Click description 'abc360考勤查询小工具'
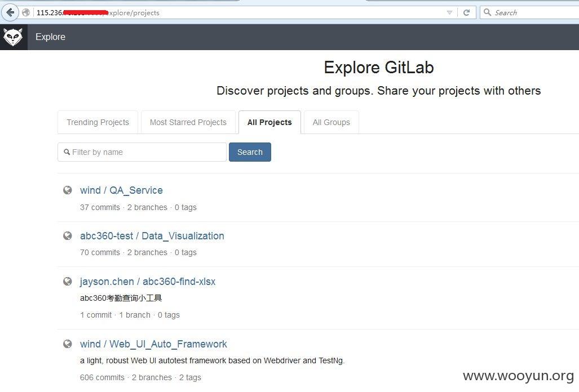Image resolution: width=579 pixels, height=392 pixels. pos(121,298)
